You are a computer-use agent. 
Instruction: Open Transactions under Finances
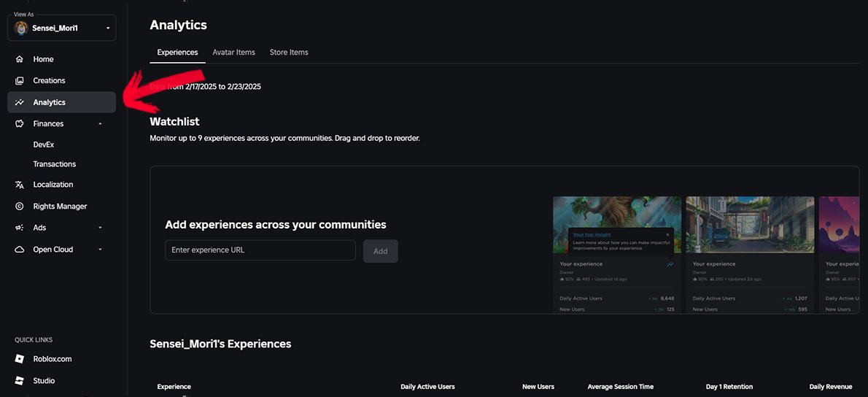54,164
